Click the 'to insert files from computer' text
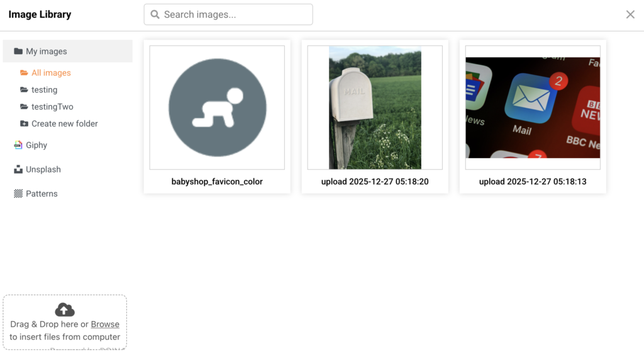This screenshot has height=357, width=644. pos(65,337)
